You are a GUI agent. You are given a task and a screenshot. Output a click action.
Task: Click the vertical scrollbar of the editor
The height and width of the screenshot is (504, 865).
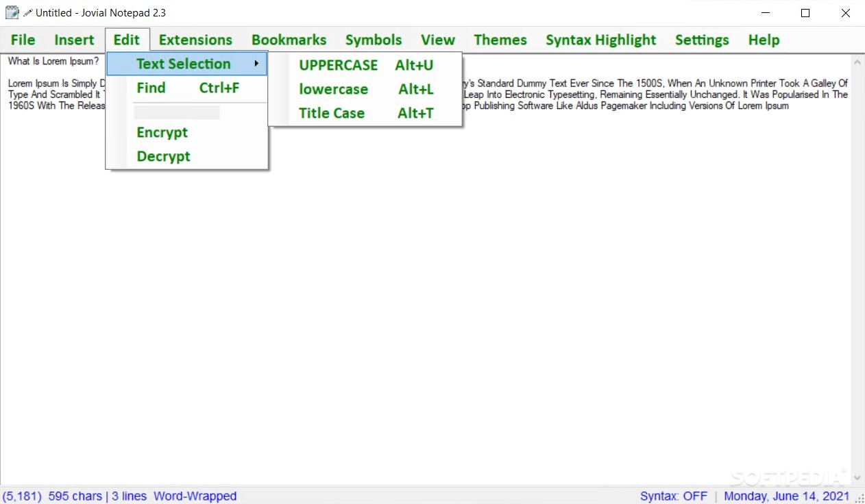[x=857, y=270]
